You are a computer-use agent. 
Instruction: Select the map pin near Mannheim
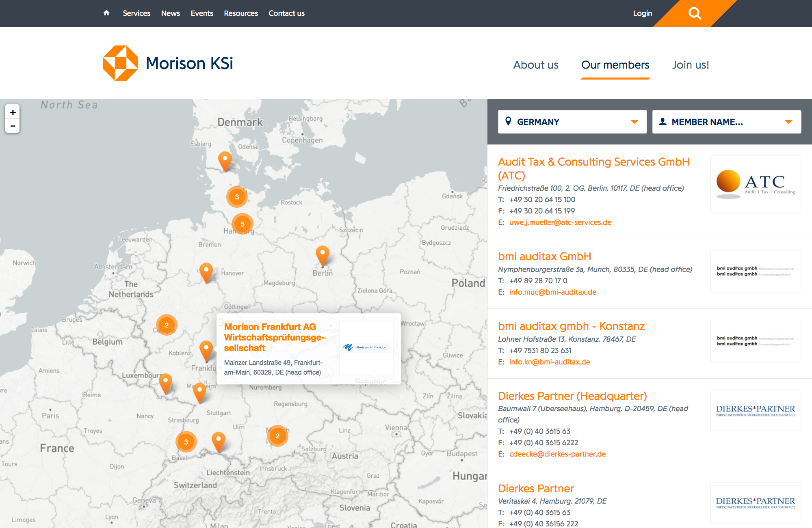coord(199,392)
